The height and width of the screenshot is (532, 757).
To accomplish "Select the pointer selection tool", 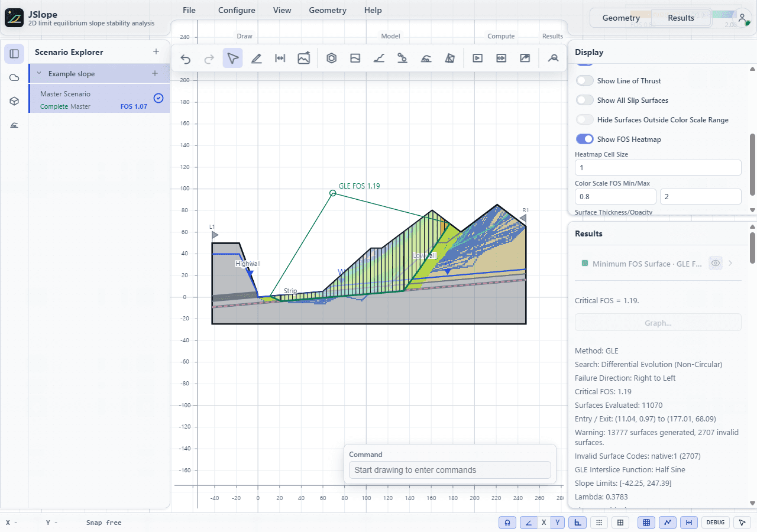I will [233, 59].
